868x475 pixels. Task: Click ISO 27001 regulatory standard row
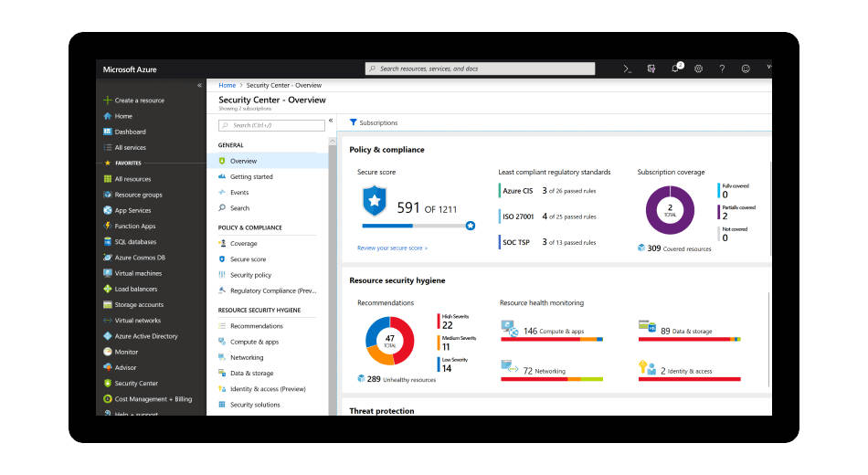(x=548, y=216)
